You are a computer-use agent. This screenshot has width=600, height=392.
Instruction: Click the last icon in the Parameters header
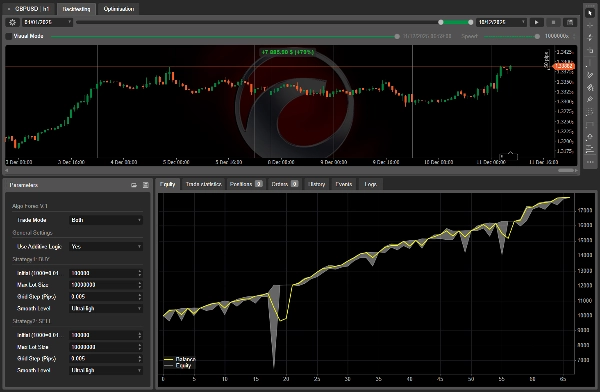[x=145, y=185]
